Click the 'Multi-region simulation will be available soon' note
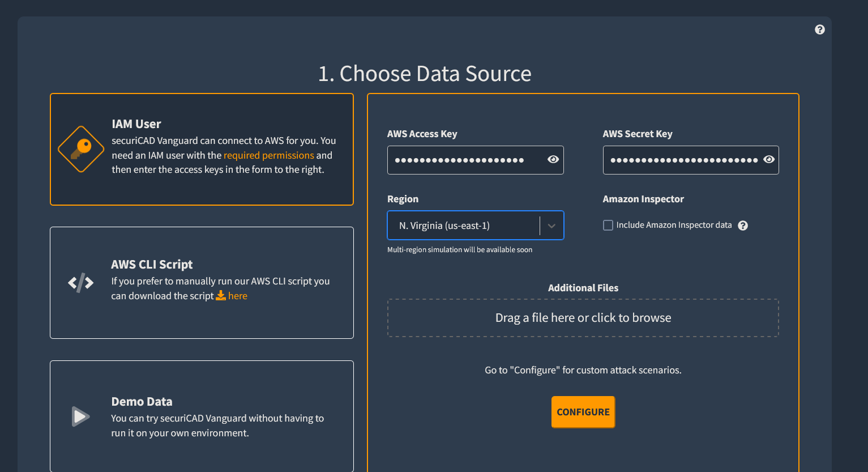Screen dimensions: 868x472 click(460, 250)
